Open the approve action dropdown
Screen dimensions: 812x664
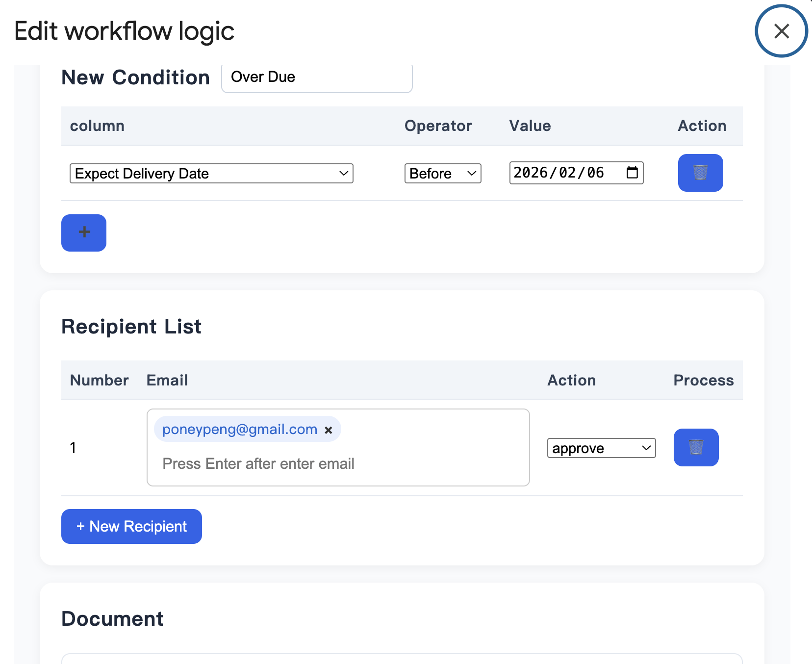(x=601, y=448)
